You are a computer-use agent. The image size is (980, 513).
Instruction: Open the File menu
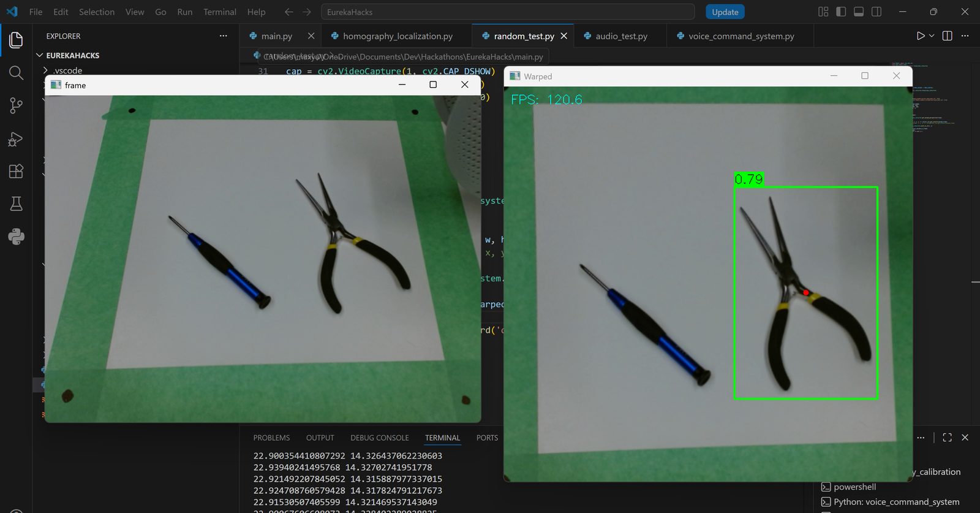point(36,12)
